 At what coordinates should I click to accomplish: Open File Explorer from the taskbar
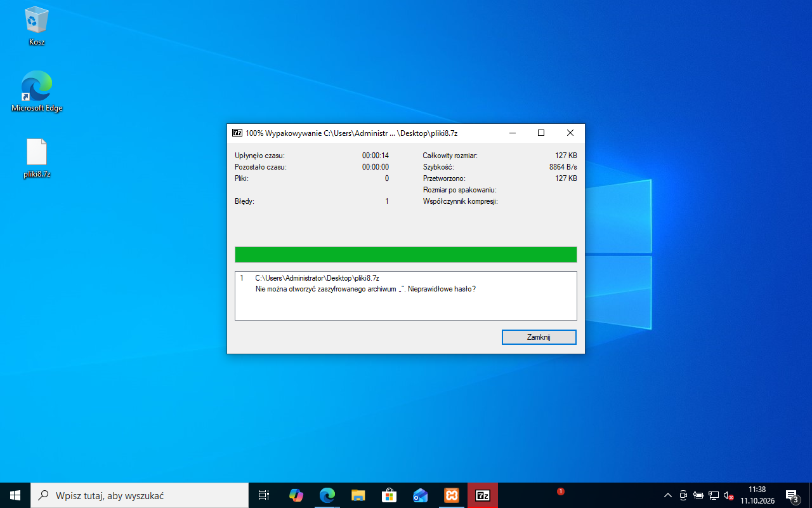[x=358, y=495]
